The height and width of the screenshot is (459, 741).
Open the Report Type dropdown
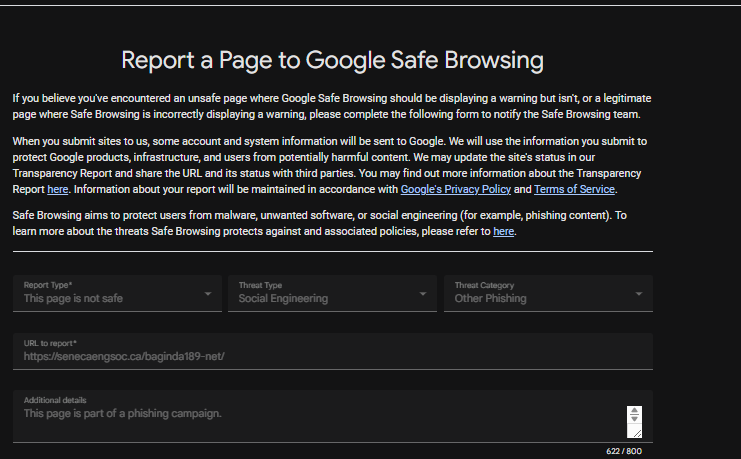(117, 293)
